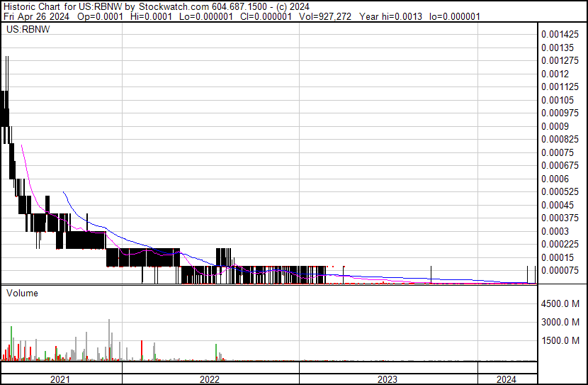588x385 pixels.
Task: Click the 0.000825 price axis label
Action: pyautogui.click(x=560, y=139)
